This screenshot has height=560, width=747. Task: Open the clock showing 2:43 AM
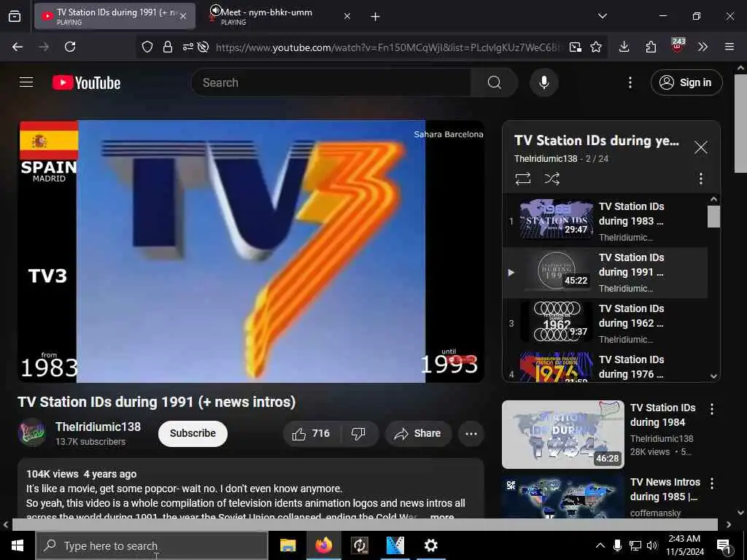pos(684,545)
